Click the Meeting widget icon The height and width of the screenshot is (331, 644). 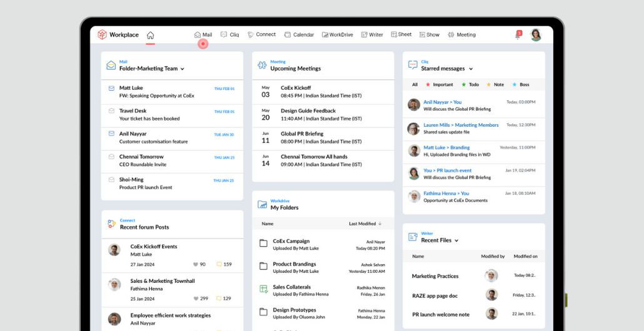pyautogui.click(x=262, y=65)
